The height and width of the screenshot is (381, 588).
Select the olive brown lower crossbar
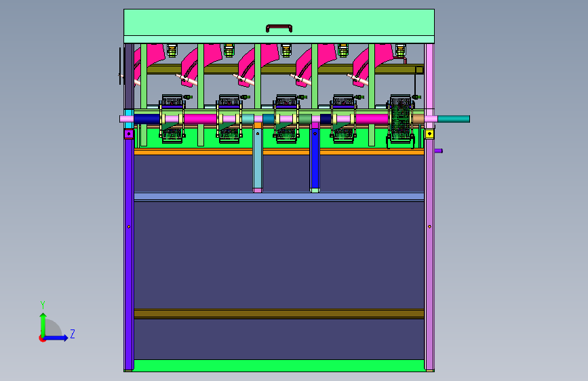point(279,313)
